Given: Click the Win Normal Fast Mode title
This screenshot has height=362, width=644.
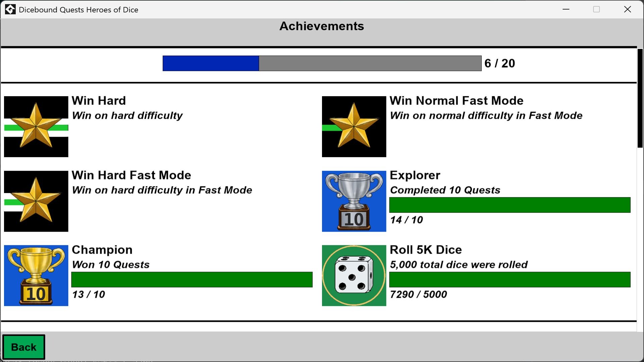Looking at the screenshot, I should (x=457, y=101).
